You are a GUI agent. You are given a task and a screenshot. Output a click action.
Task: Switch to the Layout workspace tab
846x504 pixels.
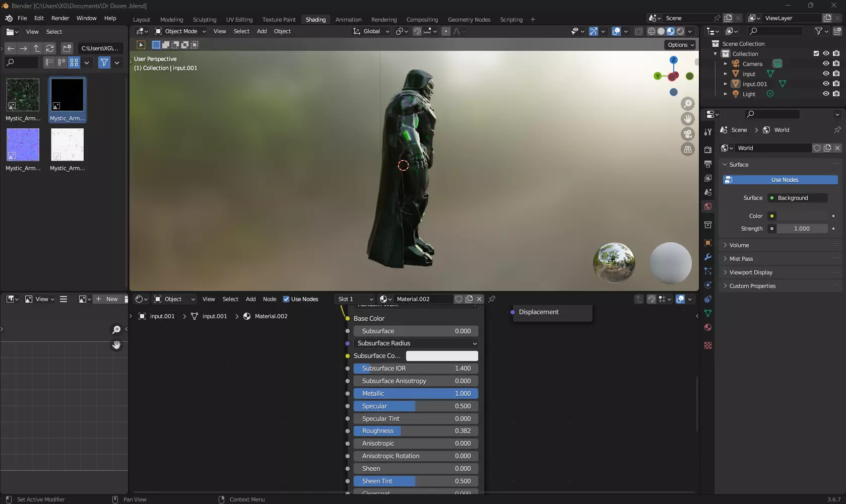click(142, 20)
